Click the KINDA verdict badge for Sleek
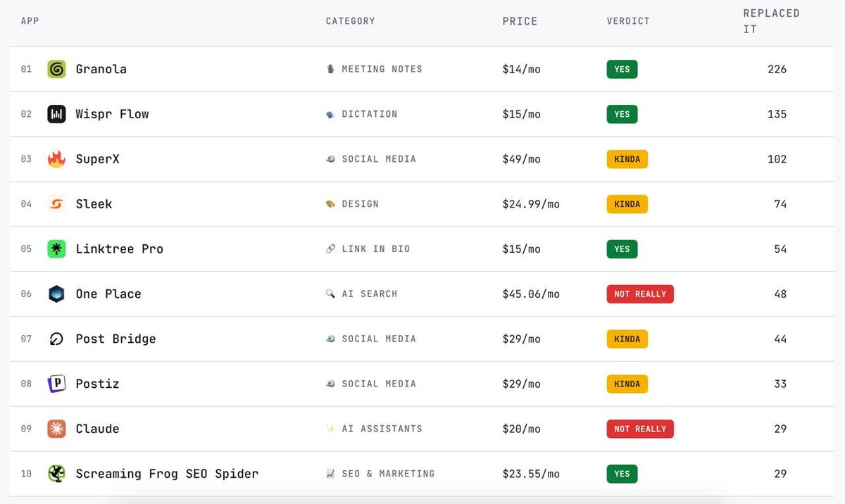The height and width of the screenshot is (504, 845). (627, 204)
